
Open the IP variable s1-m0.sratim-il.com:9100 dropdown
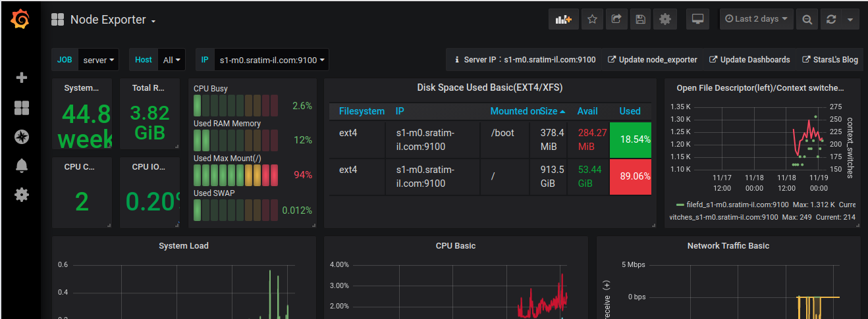[272, 60]
